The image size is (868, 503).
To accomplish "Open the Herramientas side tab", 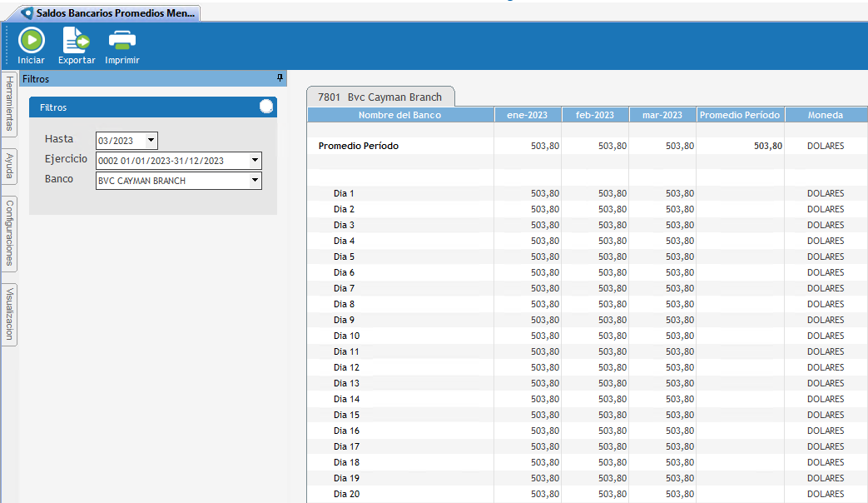I will pyautogui.click(x=9, y=103).
